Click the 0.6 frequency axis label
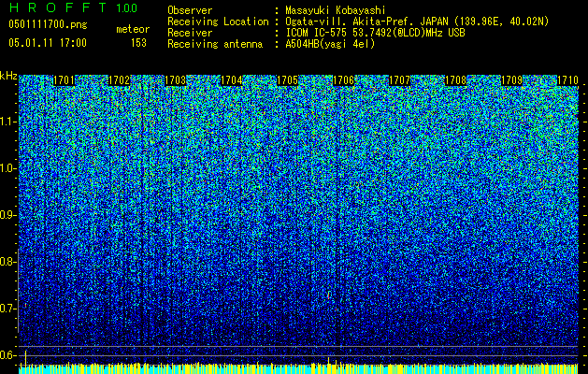 pos(7,355)
